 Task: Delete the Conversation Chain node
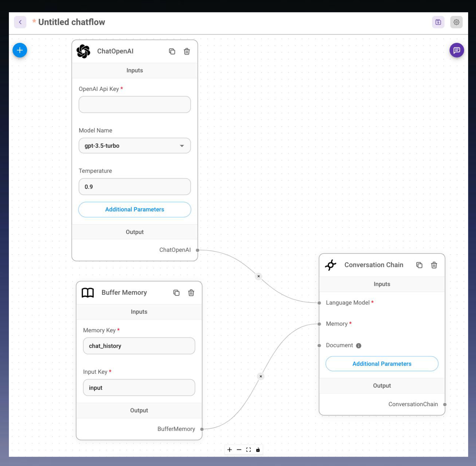[x=434, y=265]
